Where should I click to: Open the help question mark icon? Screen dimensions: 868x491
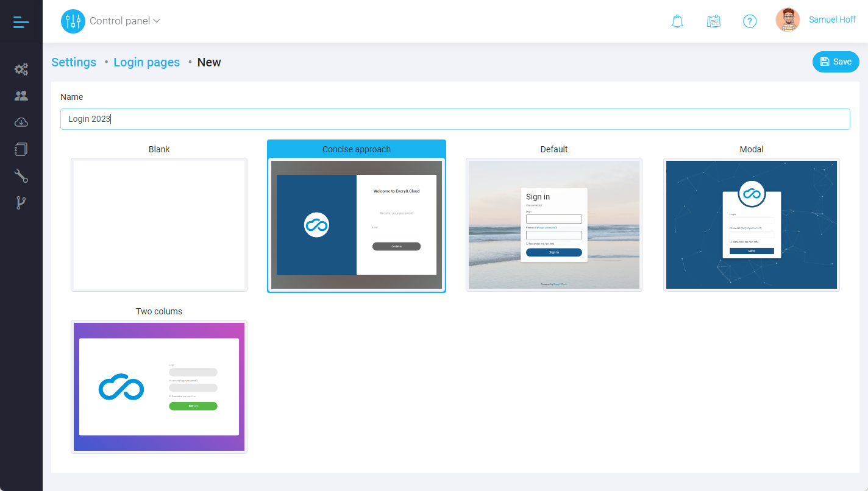pos(750,21)
